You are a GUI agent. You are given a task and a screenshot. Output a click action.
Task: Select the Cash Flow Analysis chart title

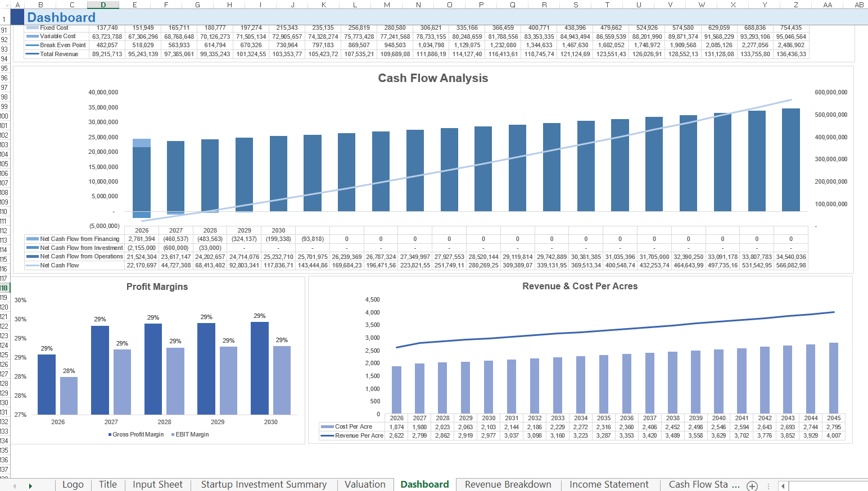[433, 78]
